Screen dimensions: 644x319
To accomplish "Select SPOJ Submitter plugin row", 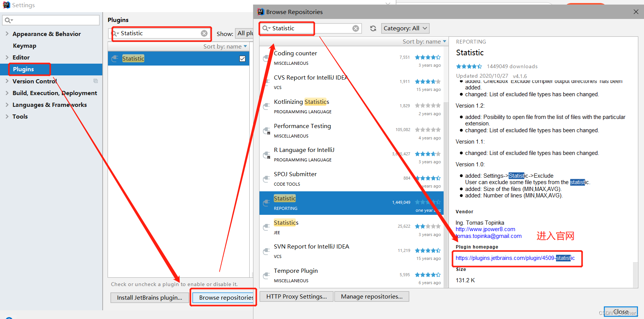I will (352, 179).
